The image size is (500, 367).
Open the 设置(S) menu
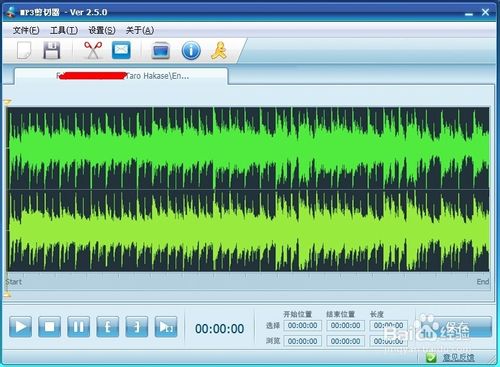pos(102,30)
